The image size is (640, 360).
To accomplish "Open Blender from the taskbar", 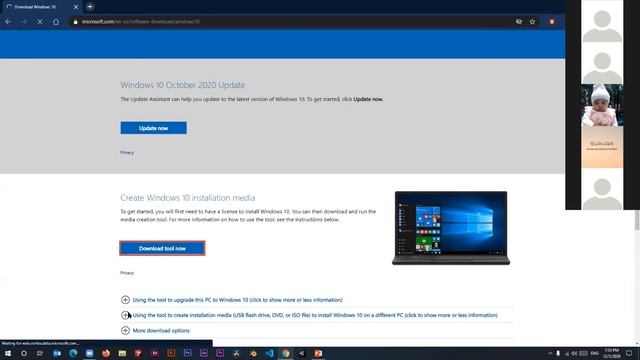I will [x=253, y=353].
